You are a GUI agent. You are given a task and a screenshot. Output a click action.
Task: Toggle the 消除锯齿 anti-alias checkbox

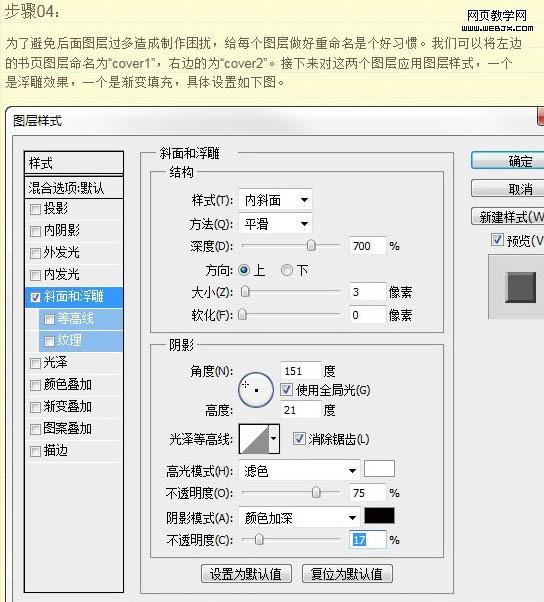(299, 438)
